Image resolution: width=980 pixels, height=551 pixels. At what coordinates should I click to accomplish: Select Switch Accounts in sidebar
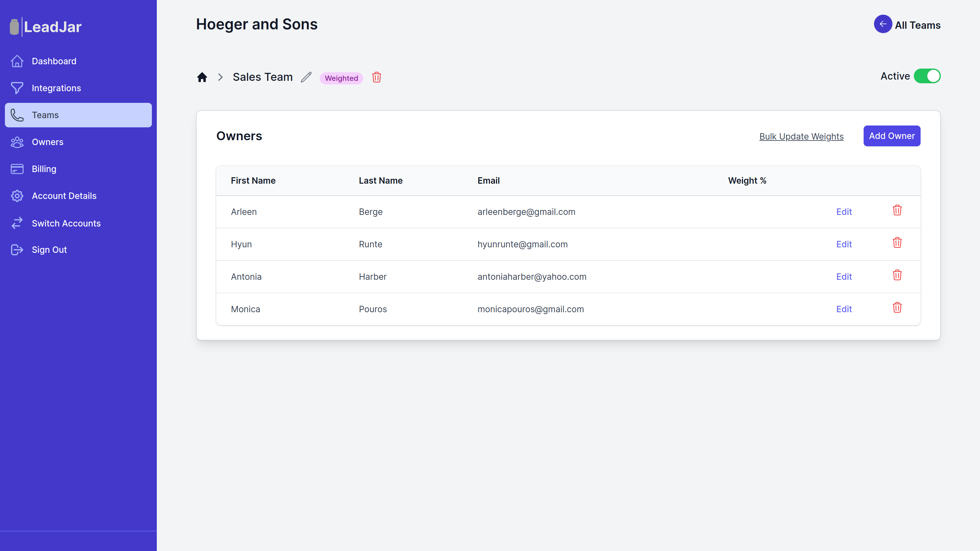(x=66, y=223)
